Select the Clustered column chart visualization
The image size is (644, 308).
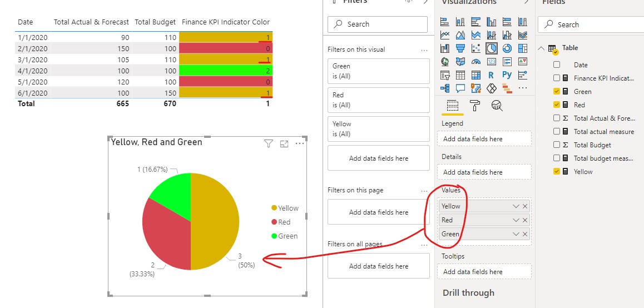coord(492,22)
